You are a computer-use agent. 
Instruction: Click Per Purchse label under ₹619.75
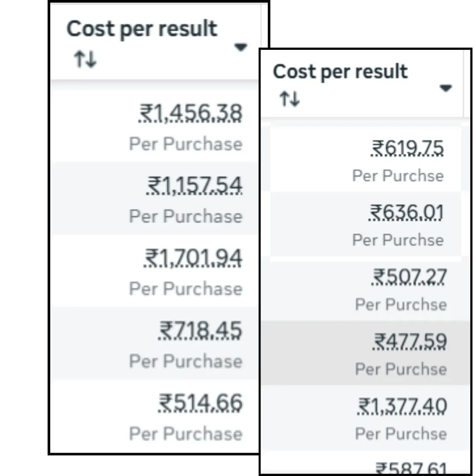pos(398,175)
